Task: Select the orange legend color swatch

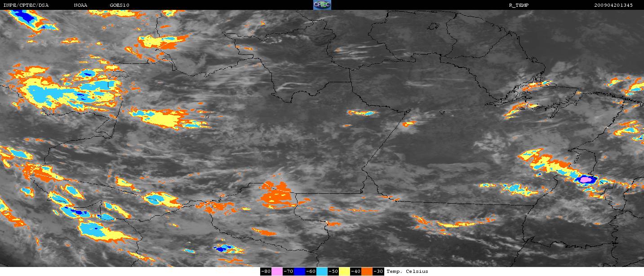Action: point(367,271)
